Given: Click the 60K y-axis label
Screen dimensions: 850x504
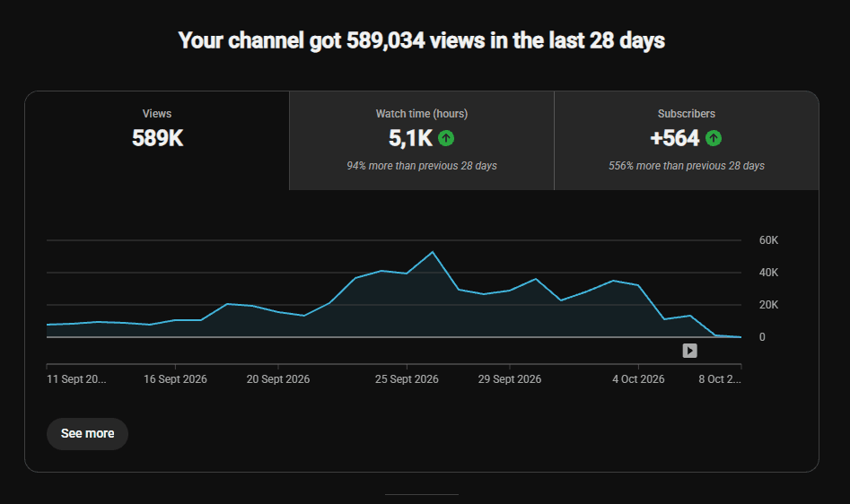Looking at the screenshot, I should click(768, 239).
